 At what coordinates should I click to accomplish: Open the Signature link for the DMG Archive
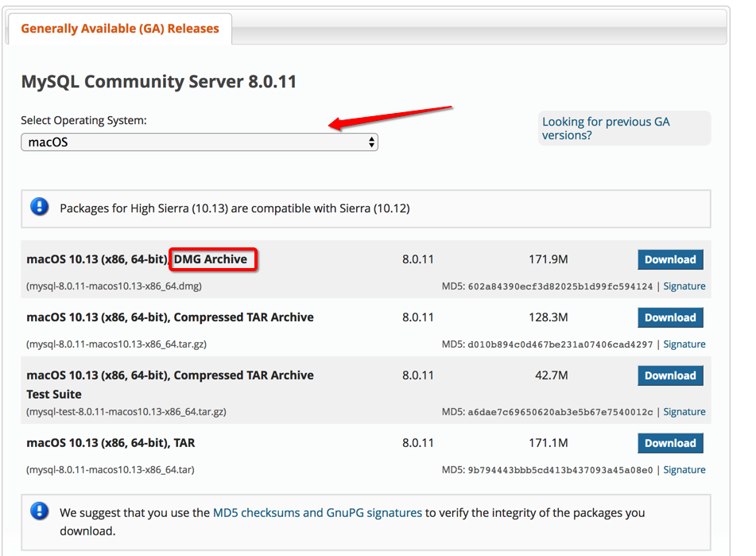click(x=684, y=286)
